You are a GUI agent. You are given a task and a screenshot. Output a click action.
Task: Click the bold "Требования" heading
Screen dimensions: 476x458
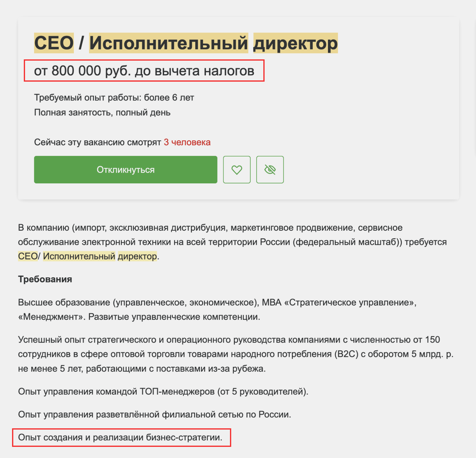tap(45, 279)
